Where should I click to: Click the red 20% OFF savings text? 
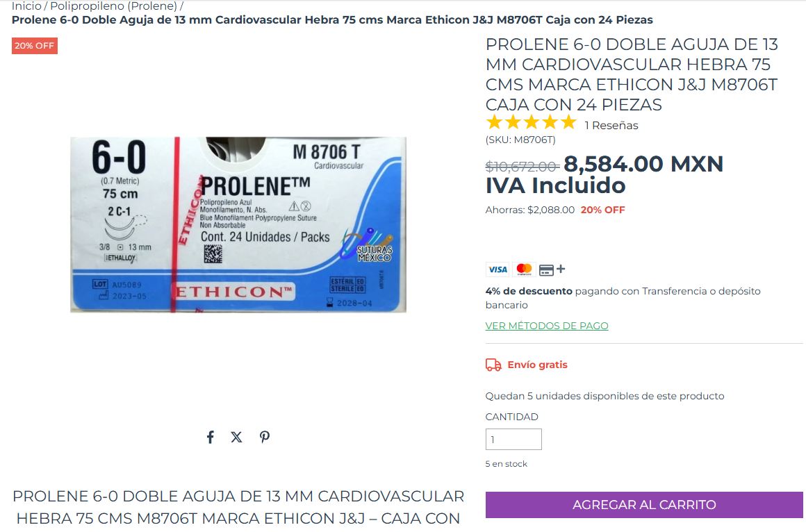(603, 210)
